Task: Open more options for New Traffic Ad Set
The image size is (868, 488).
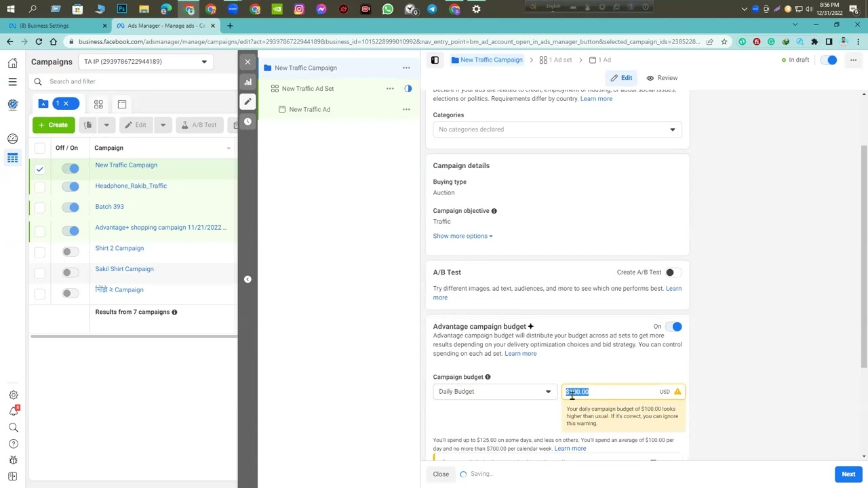Action: tap(390, 89)
